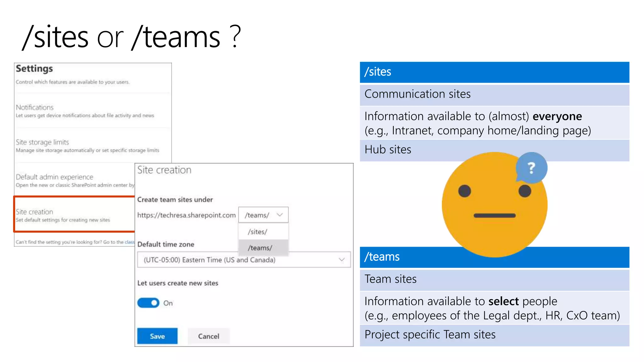Follow the classic settings page link
The image size is (644, 362).
pyautogui.click(x=130, y=242)
